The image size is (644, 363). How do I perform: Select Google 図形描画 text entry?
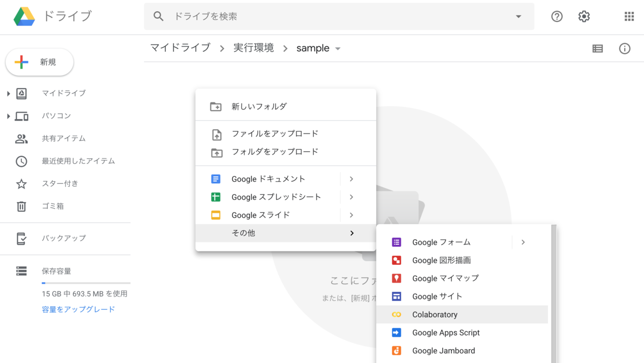pos(442,261)
